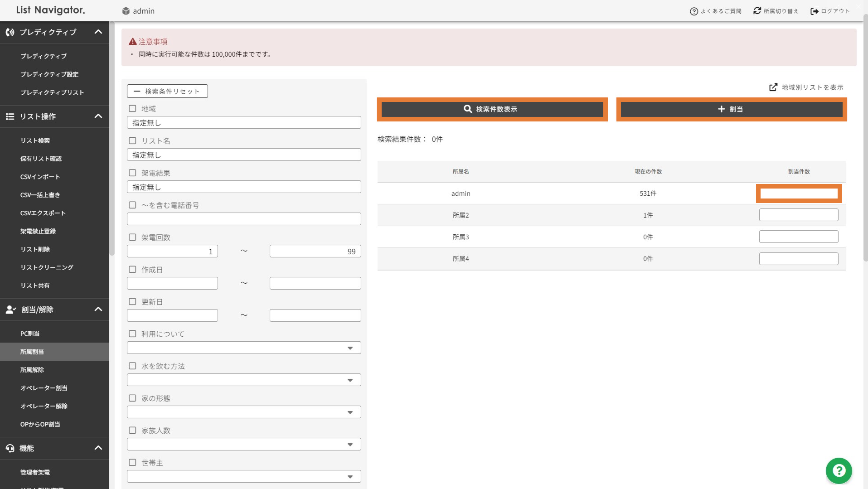
Task: Click the FAQ question icon in header
Action: pyautogui.click(x=693, y=11)
